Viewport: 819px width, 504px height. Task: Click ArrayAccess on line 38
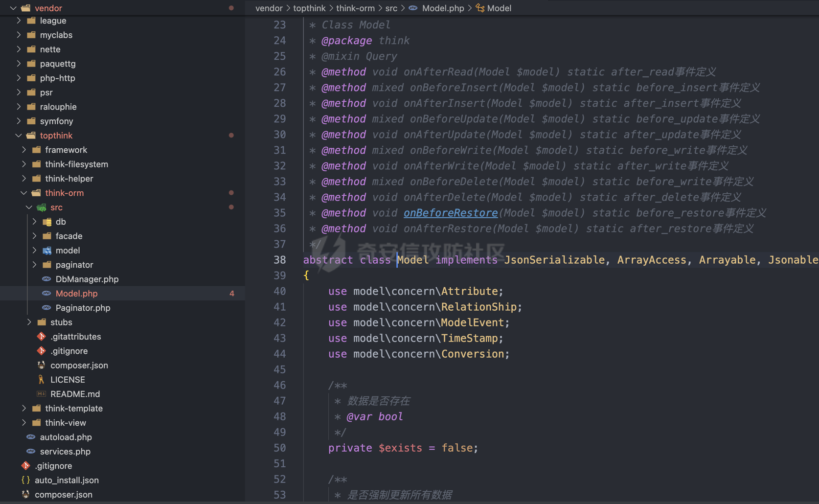[652, 260]
